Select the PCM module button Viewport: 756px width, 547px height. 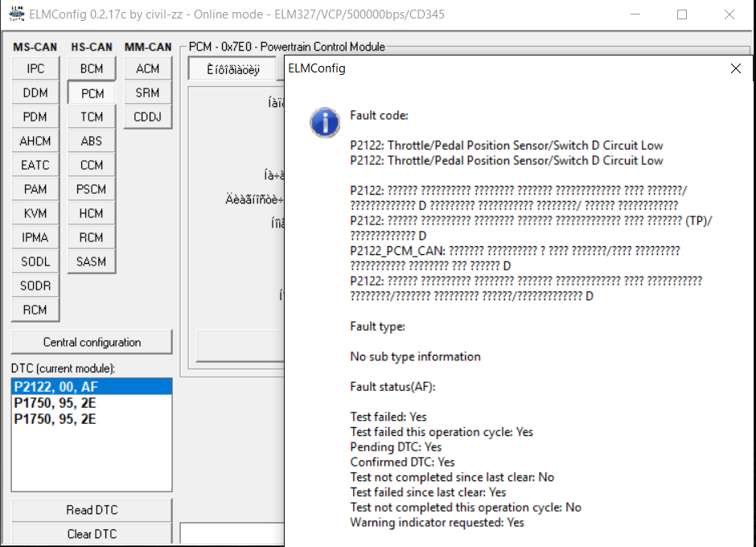click(x=92, y=93)
